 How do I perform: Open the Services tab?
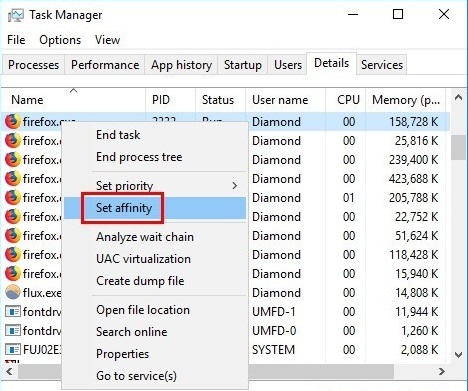coord(382,65)
